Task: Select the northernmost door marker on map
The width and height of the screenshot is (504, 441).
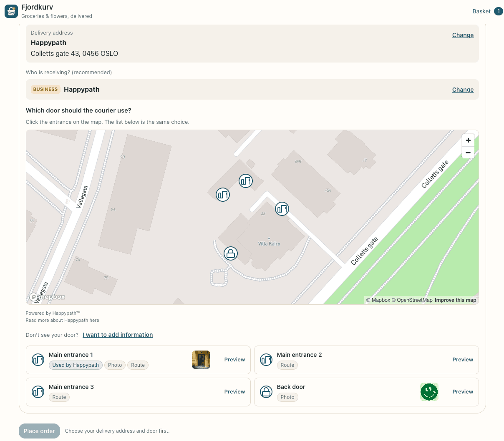Action: tap(246, 181)
